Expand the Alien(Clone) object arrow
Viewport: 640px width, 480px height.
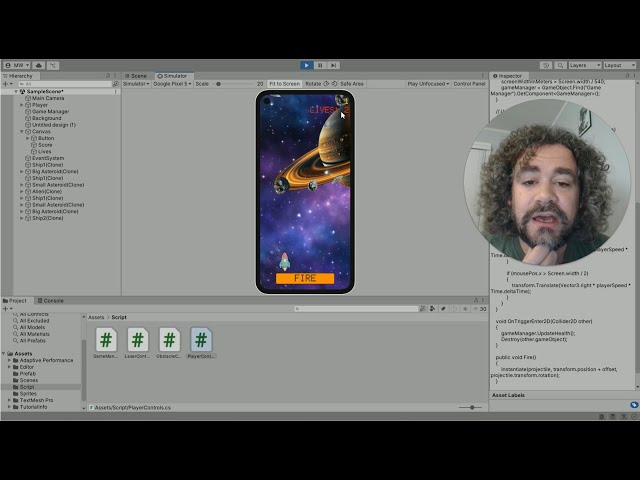click(x=22, y=191)
